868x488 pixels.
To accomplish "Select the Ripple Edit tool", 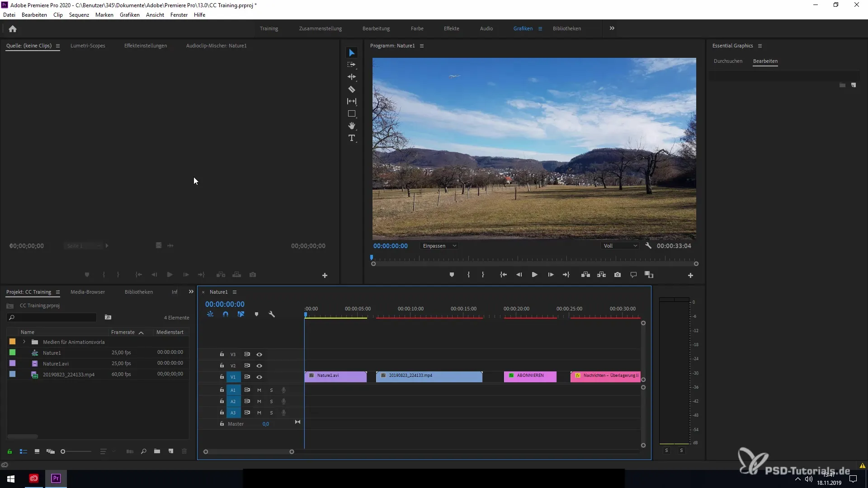I will click(x=352, y=77).
